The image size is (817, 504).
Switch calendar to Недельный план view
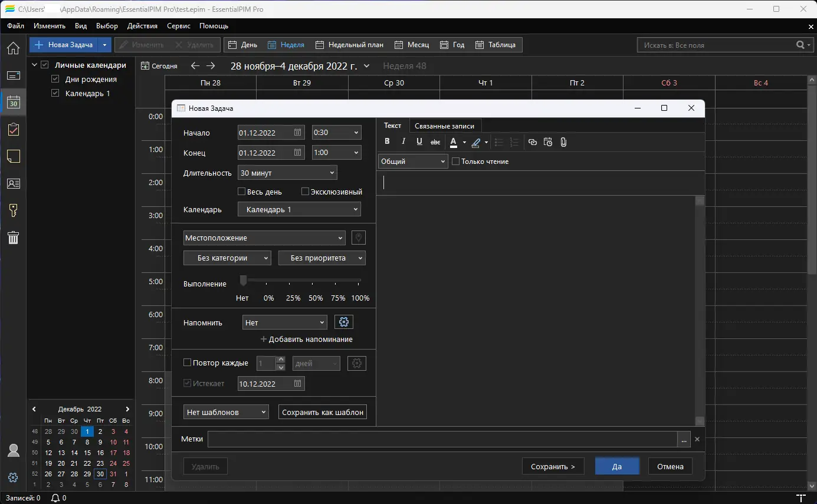tap(349, 45)
